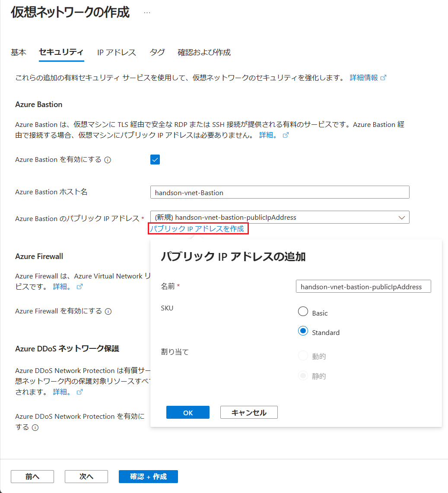Click the info icon next to DDoS Network Protection

[35, 428]
